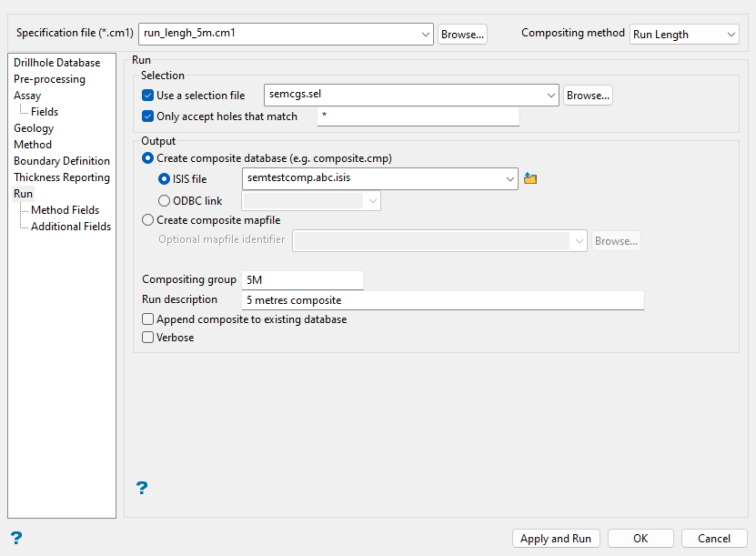Click Browse next to selection file
The width and height of the screenshot is (756, 556).
588,95
